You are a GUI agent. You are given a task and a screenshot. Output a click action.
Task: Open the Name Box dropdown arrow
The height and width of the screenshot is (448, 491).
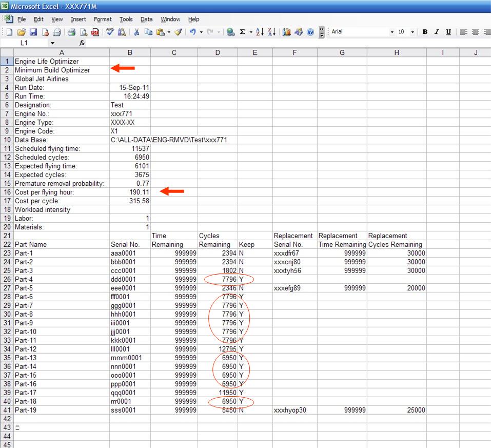point(52,44)
